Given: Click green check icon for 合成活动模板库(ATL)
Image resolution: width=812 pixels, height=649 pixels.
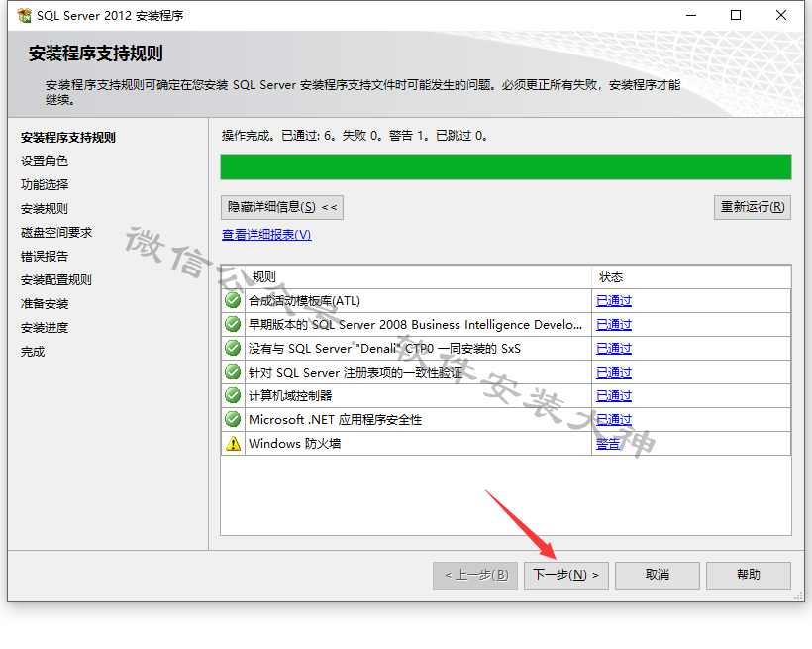Looking at the screenshot, I should pyautogui.click(x=233, y=300).
